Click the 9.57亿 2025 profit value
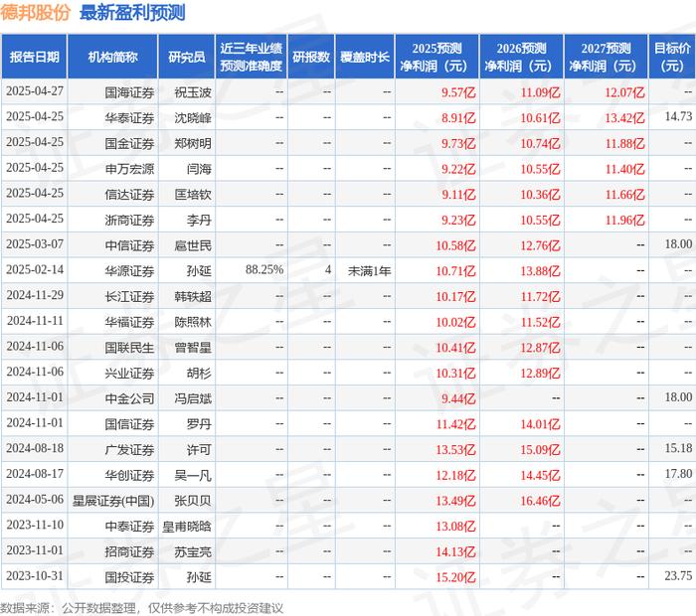 [458, 92]
